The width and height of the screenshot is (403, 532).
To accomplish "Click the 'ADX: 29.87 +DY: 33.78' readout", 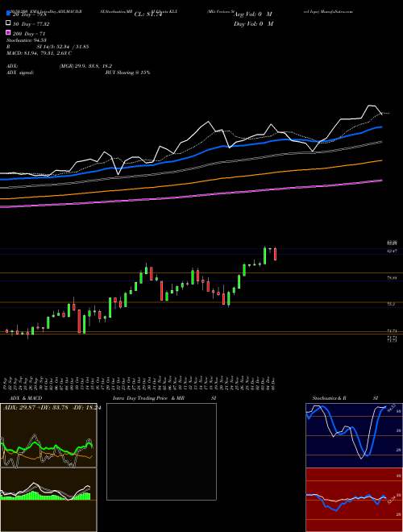I will tap(36, 408).
